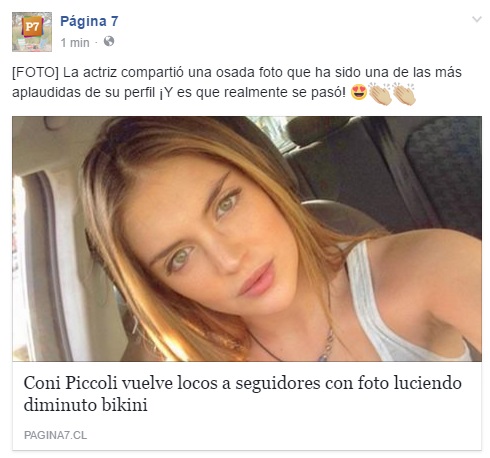490x458 pixels.
Task: Open the Página 7 profile picture
Action: (x=32, y=32)
